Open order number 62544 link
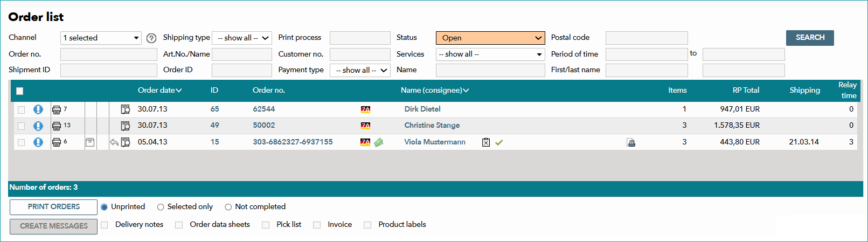The height and width of the screenshot is (242, 868). pyautogui.click(x=264, y=109)
